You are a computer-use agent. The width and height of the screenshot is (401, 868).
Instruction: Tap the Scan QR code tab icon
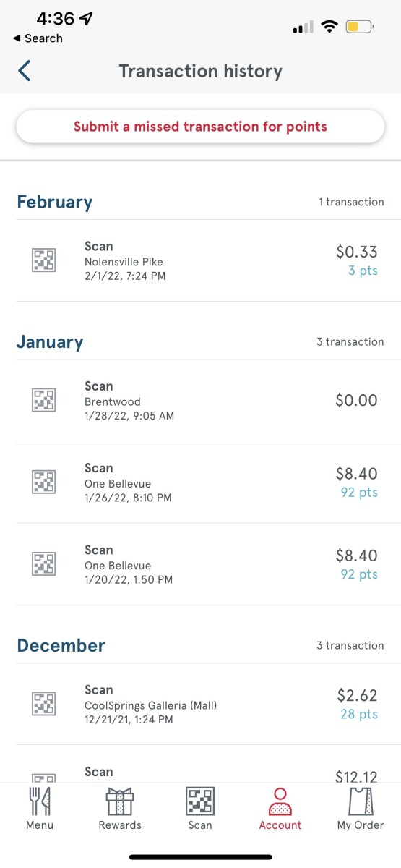click(200, 801)
